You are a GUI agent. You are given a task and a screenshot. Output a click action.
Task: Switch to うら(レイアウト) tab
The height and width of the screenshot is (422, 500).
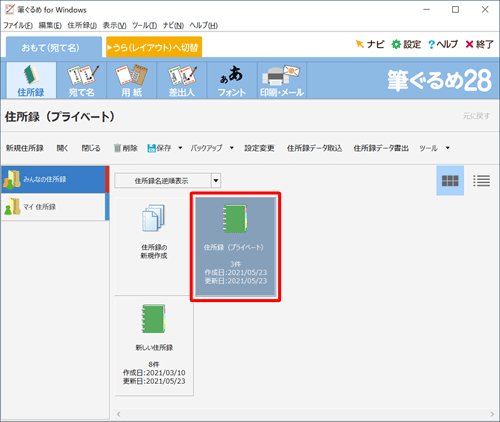[x=154, y=47]
